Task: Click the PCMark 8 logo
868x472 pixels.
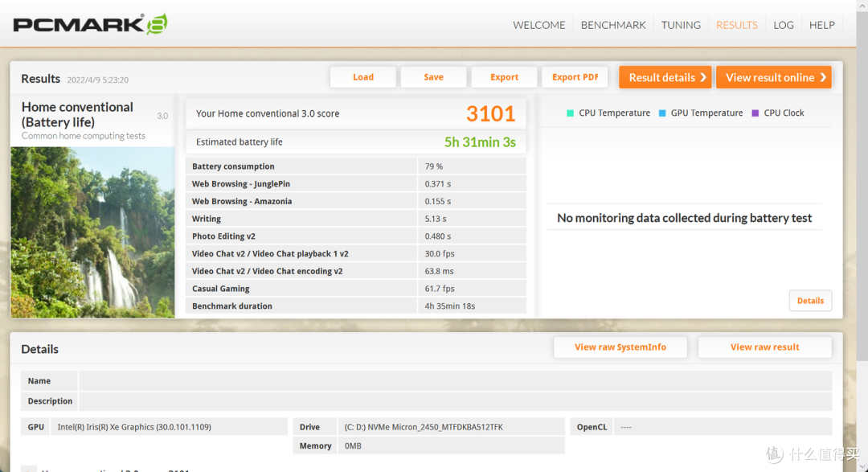Action: 90,24
